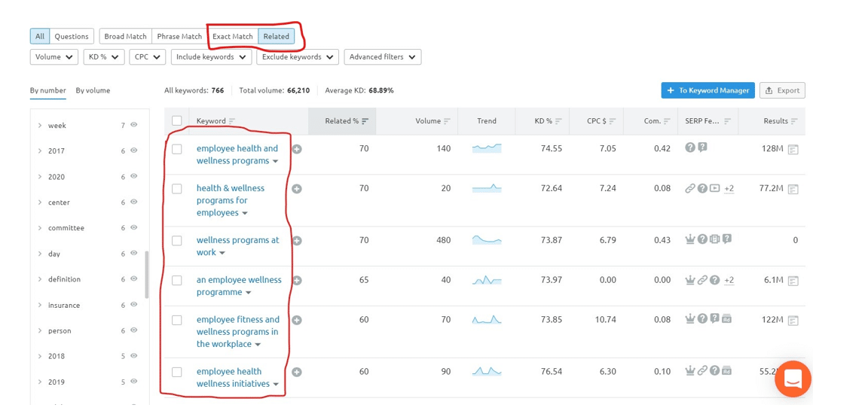Sort by Keyword column sort icon
Screen dimensions: 868x417
[x=232, y=121]
